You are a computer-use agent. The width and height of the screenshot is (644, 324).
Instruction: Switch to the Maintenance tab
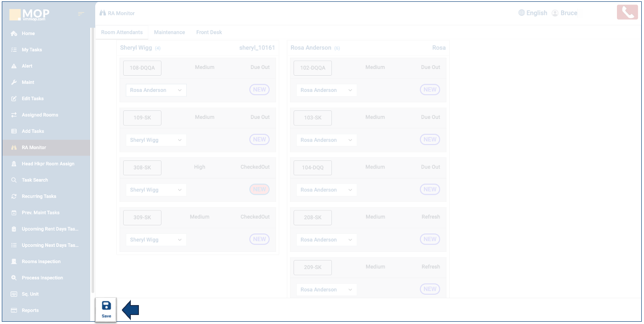(169, 32)
